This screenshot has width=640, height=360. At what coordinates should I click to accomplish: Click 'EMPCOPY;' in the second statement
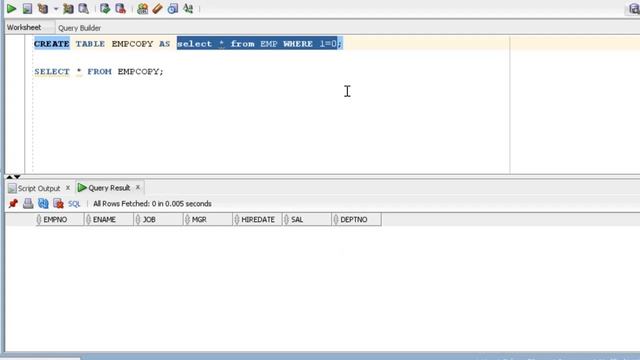click(140, 71)
